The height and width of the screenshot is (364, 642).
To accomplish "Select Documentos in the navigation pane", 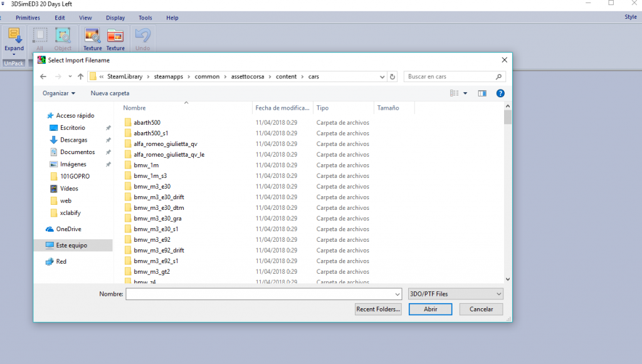I will (77, 152).
